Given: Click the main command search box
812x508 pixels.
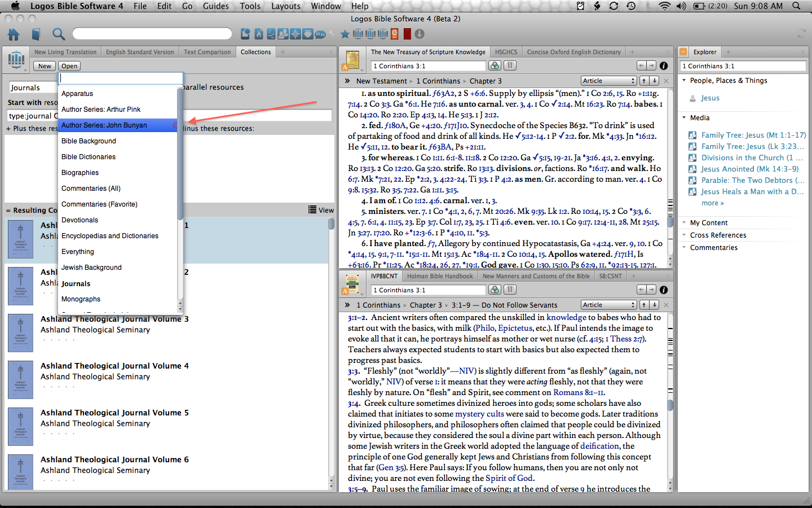Looking at the screenshot, I should pos(152,34).
